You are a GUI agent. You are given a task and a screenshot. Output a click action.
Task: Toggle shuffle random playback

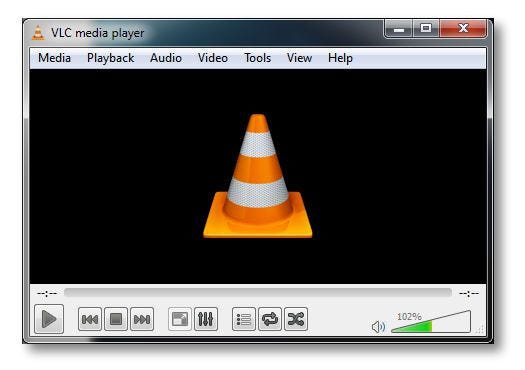tap(296, 319)
